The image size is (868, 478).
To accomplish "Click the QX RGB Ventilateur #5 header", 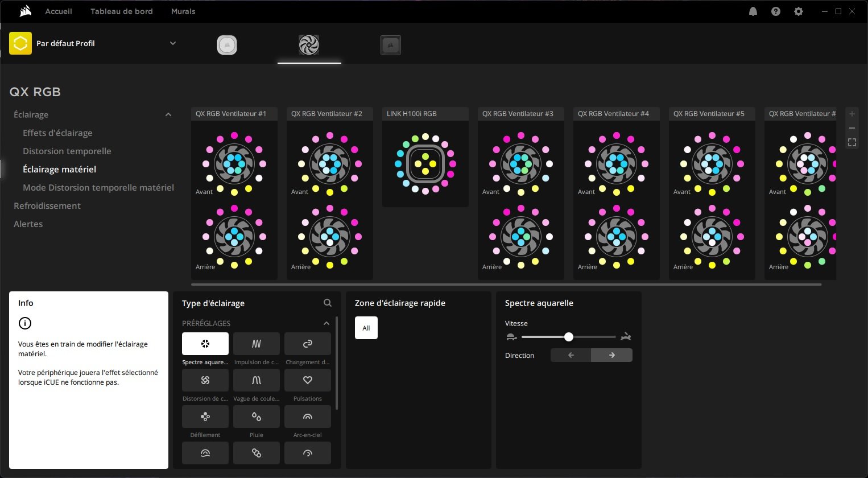I will [x=712, y=114].
